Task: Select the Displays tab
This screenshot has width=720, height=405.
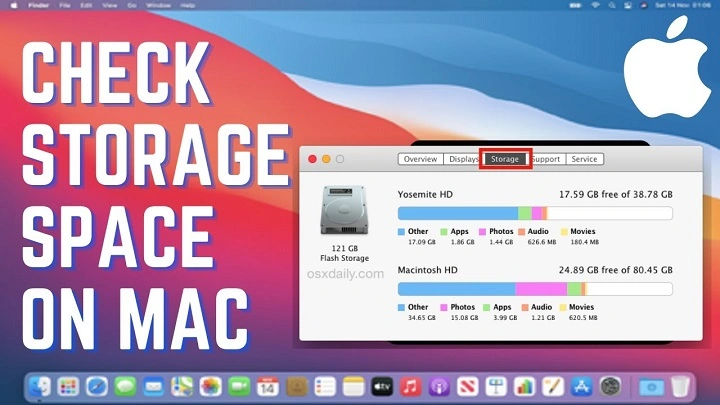Action: coord(463,159)
